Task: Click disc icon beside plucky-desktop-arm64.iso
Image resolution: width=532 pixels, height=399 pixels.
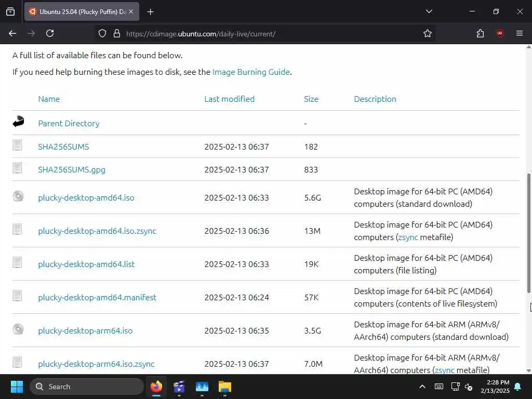Action: coord(18,329)
